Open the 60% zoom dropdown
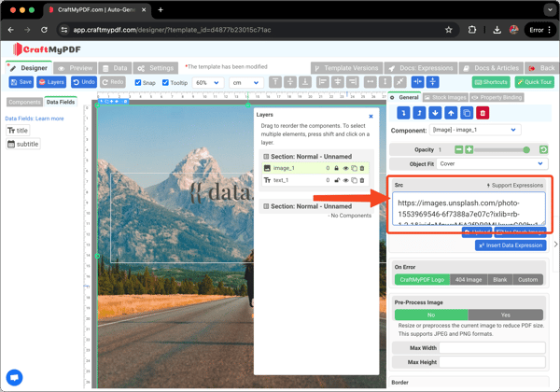The image size is (560, 392). click(208, 82)
